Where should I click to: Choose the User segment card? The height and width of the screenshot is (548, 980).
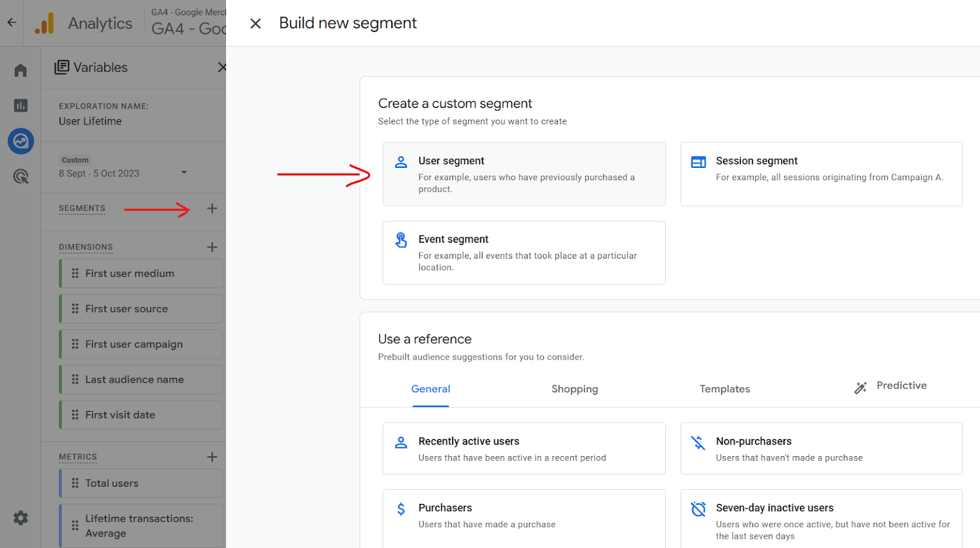click(524, 174)
